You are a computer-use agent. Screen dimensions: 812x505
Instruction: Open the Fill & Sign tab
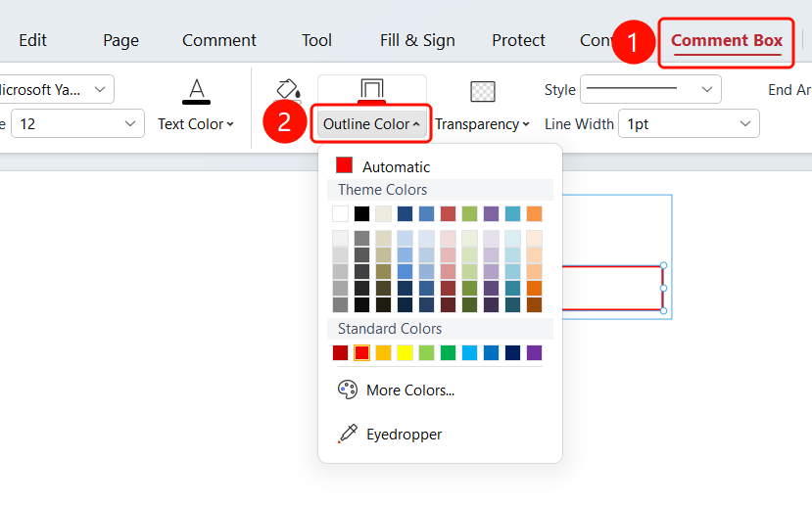pyautogui.click(x=417, y=40)
